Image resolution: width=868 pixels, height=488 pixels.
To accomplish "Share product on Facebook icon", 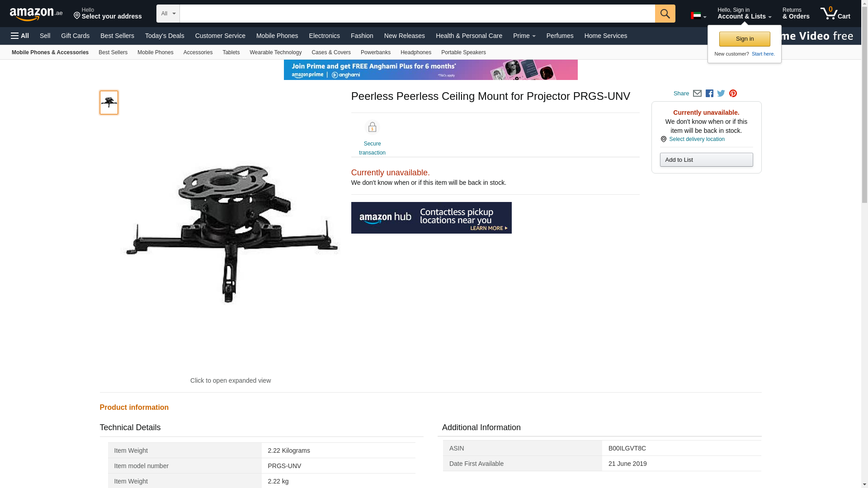I will (709, 94).
